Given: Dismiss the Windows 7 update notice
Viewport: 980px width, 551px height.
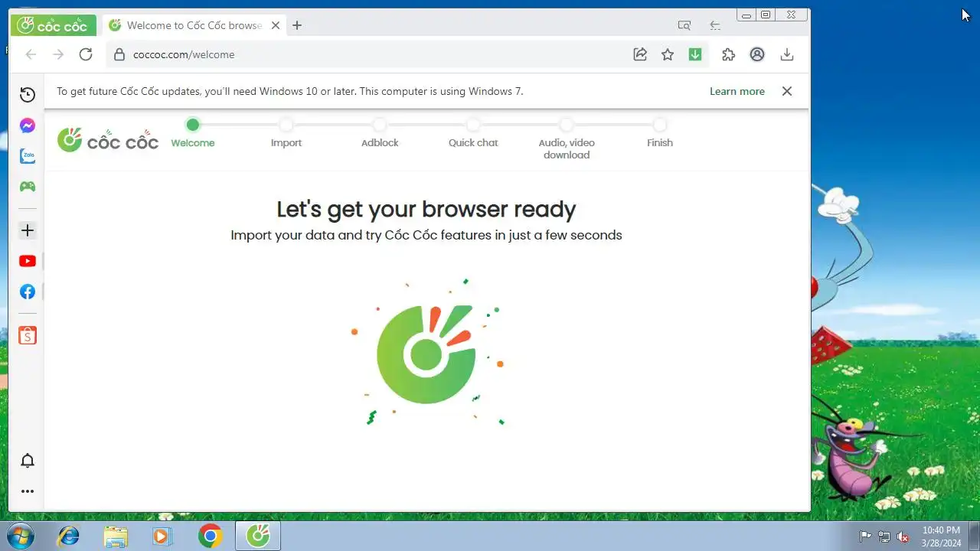Looking at the screenshot, I should pos(786,91).
